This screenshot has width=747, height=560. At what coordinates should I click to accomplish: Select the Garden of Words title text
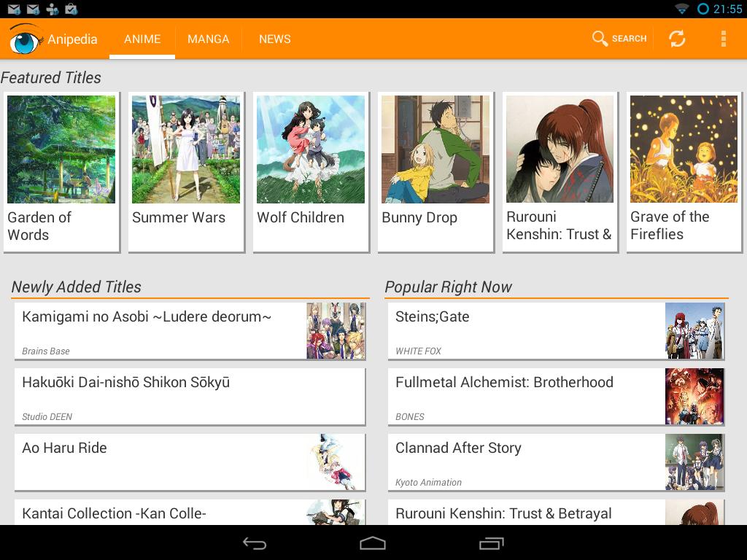pos(39,226)
